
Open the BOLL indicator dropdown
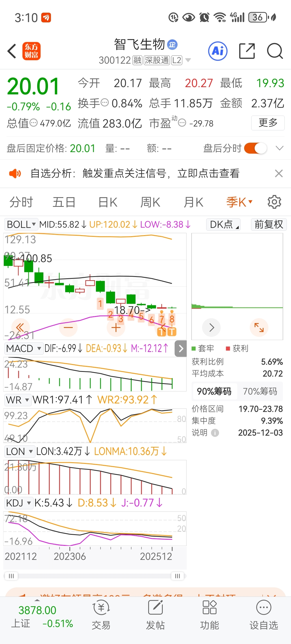21,224
